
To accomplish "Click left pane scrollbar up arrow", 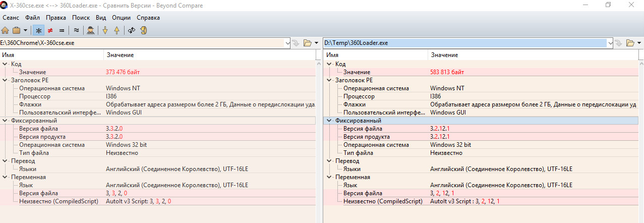I will tap(318, 64).
